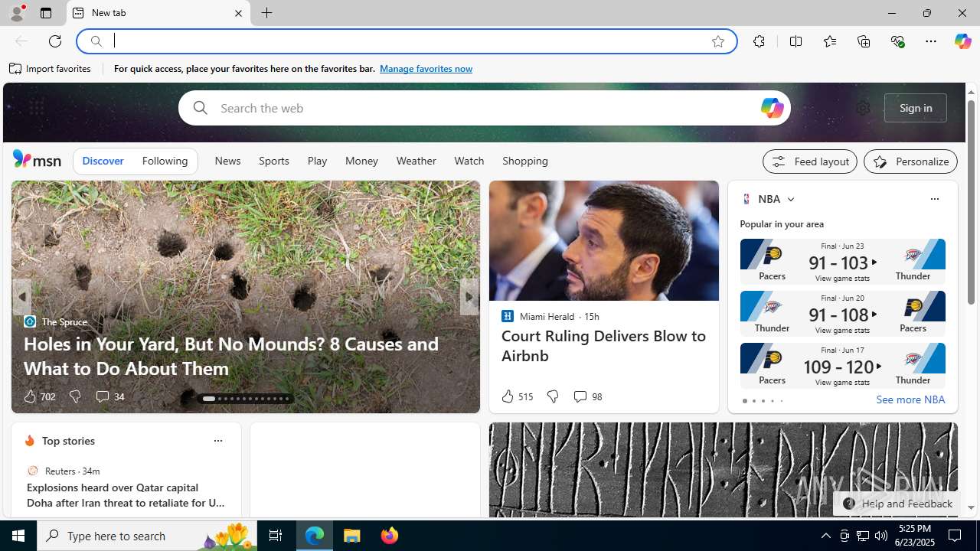Viewport: 980px width, 551px height.
Task: Open the Watch menu item
Action: [x=469, y=161]
